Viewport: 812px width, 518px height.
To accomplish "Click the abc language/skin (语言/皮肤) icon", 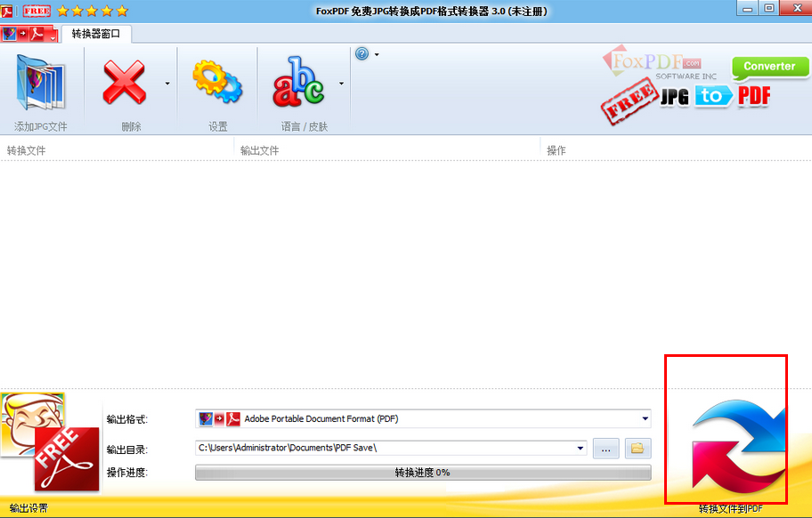I will [x=299, y=82].
